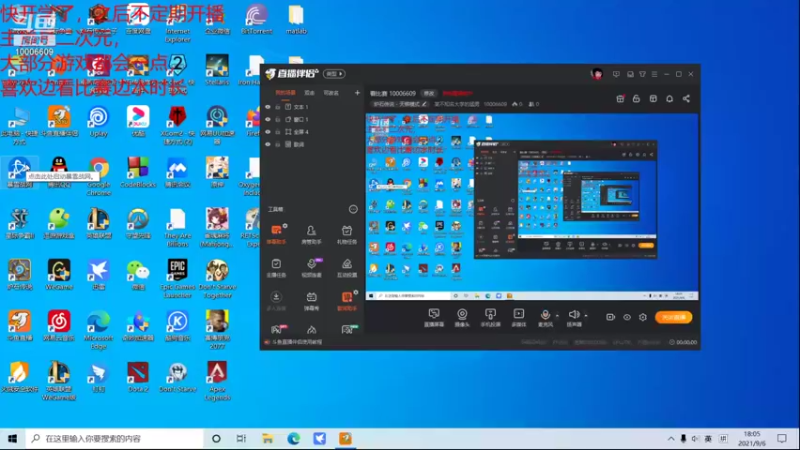
Task: Open Edge from the taskbar
Action: (293, 439)
